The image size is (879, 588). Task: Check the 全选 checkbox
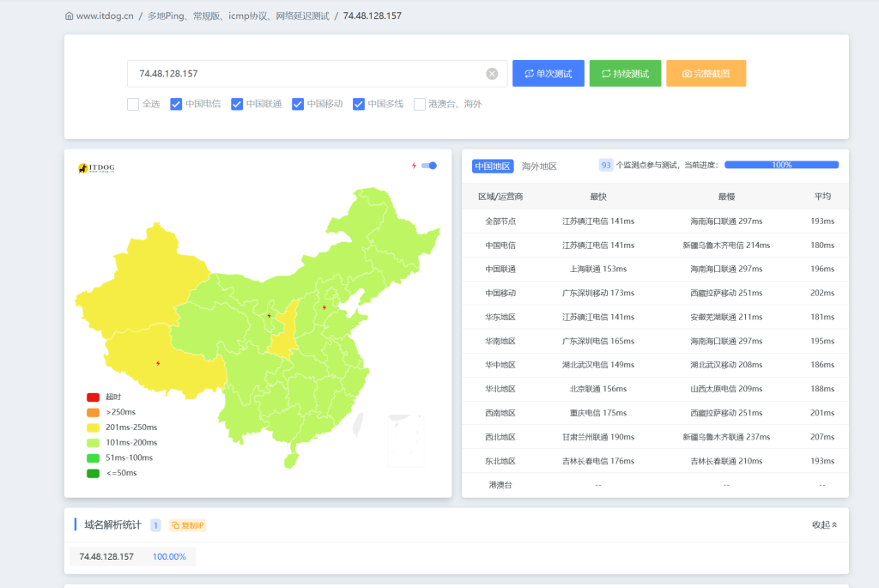(133, 104)
